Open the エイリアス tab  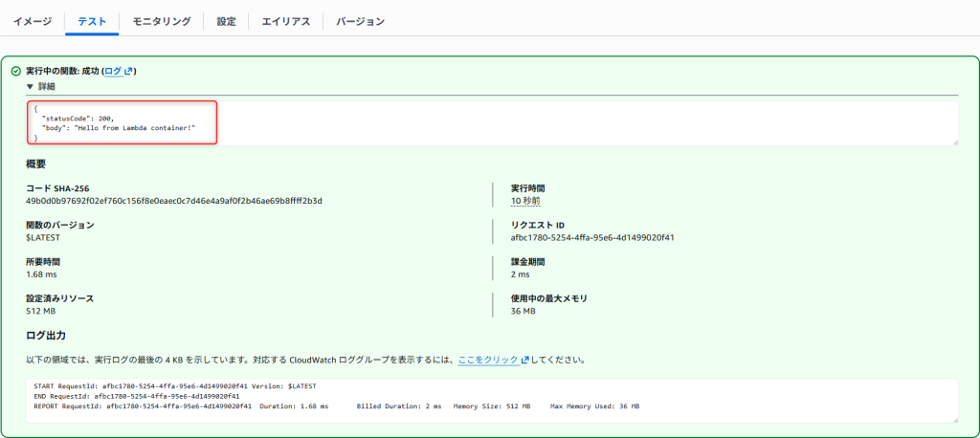coord(286,21)
